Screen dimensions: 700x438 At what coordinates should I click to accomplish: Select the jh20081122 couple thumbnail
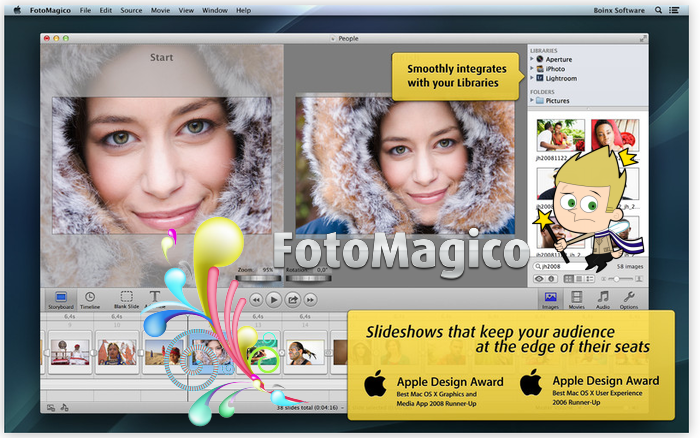point(560,135)
